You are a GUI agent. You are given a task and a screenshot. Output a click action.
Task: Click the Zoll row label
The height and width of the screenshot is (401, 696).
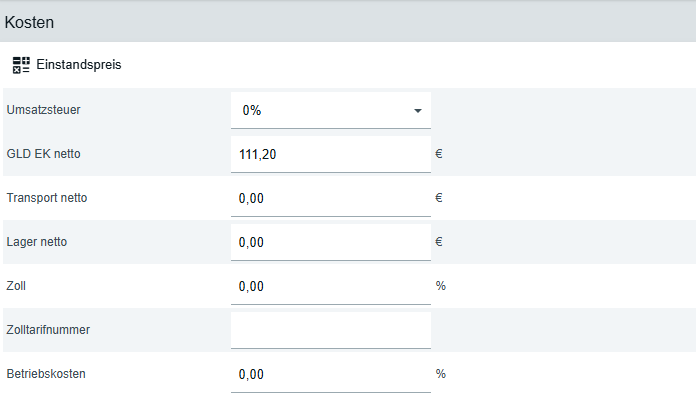click(x=16, y=286)
